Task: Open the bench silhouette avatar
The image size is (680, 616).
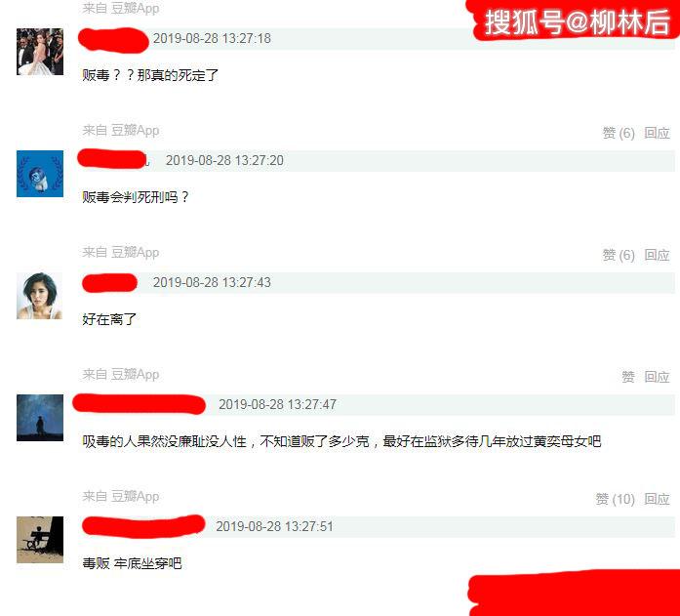Action: [40, 540]
